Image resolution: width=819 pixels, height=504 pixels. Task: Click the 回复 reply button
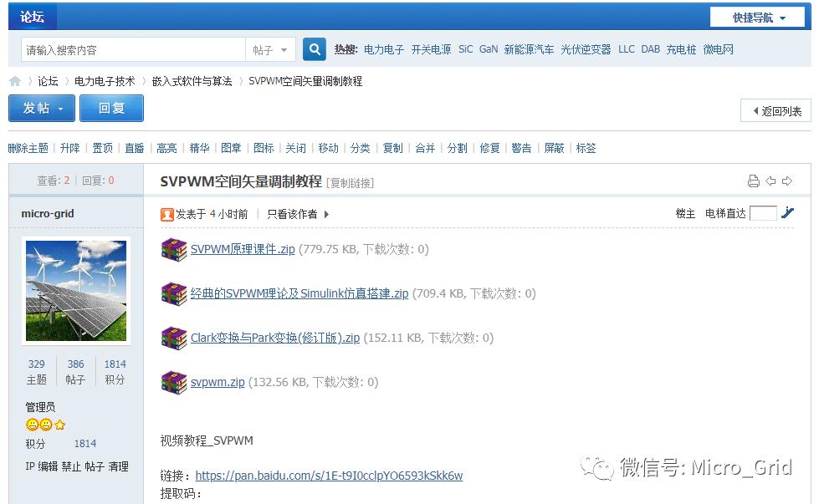coord(111,108)
